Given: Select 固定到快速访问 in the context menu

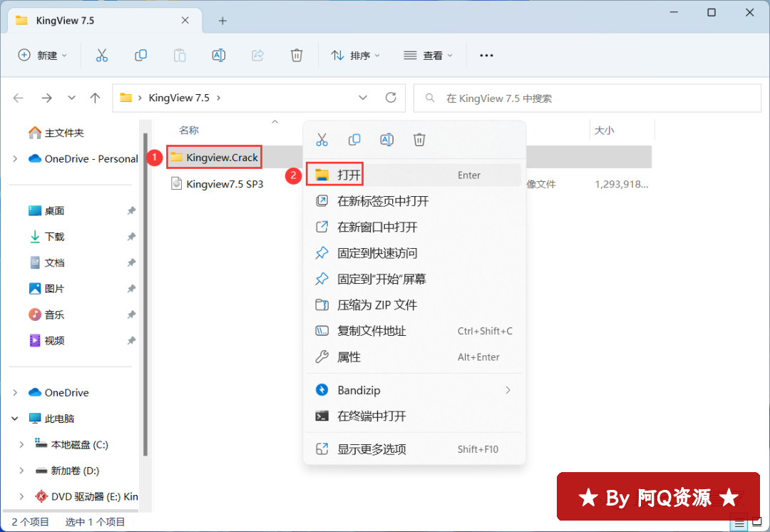Looking at the screenshot, I should pyautogui.click(x=414, y=253).
